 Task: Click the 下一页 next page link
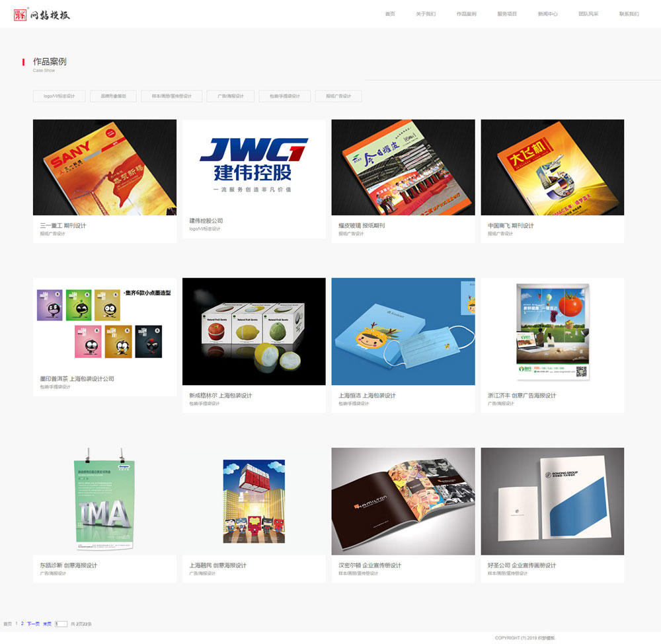click(33, 624)
